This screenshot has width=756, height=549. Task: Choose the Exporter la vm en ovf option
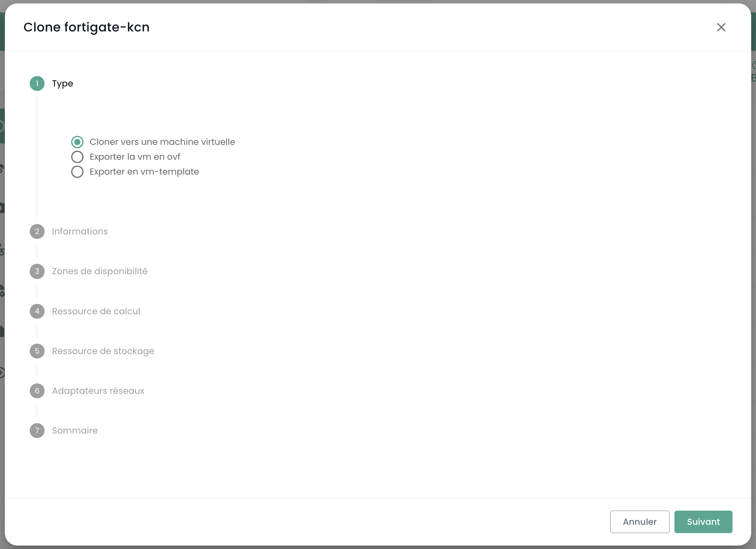click(77, 157)
